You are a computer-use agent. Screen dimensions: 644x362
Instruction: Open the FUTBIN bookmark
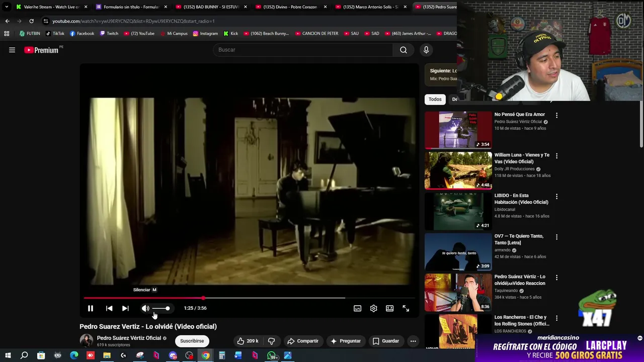pyautogui.click(x=30, y=34)
